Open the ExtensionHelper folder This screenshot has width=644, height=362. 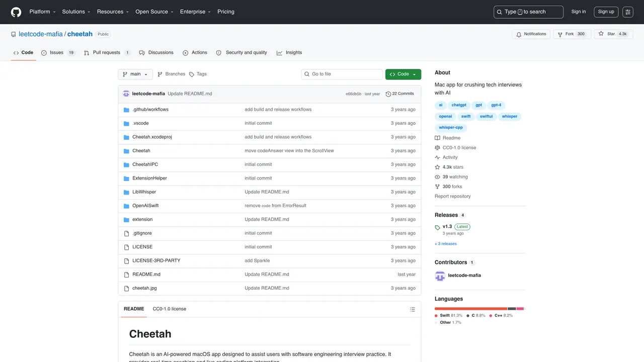[x=149, y=178]
